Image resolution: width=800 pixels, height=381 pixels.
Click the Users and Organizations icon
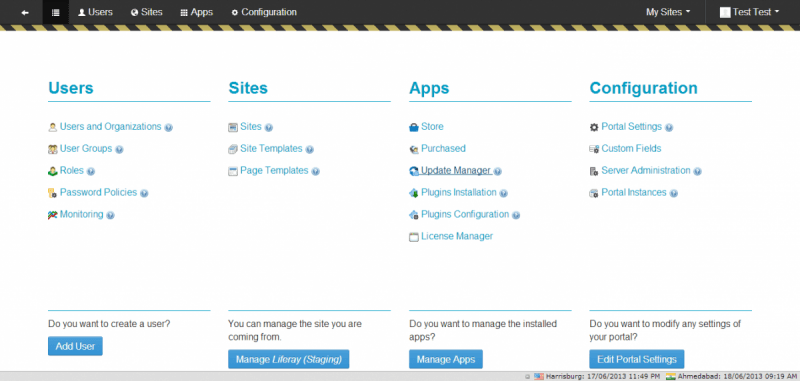click(53, 128)
